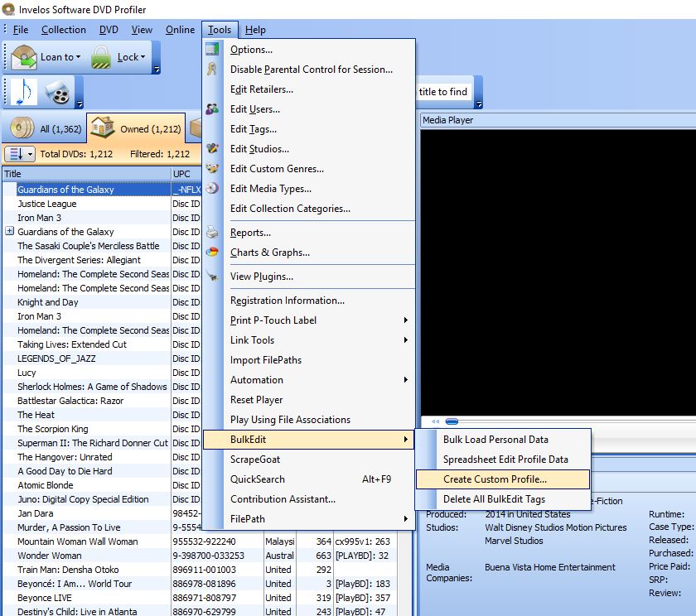
Task: Click the music note toolbar icon
Action: point(23,92)
